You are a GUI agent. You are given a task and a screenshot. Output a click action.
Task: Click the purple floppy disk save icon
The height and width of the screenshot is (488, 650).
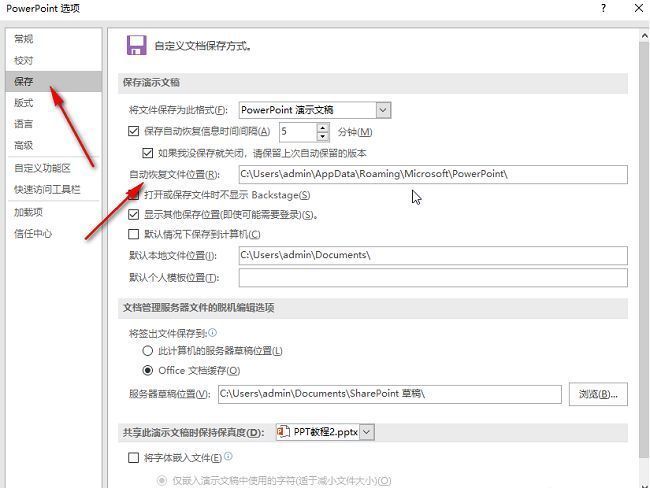coord(137,45)
